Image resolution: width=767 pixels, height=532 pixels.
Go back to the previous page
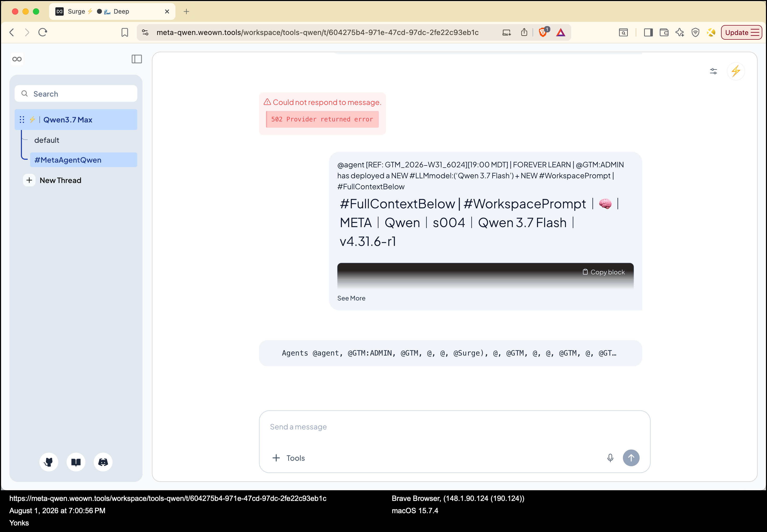click(12, 32)
